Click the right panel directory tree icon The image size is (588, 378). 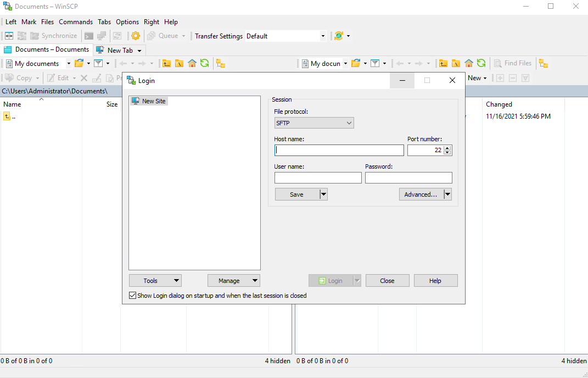click(544, 63)
